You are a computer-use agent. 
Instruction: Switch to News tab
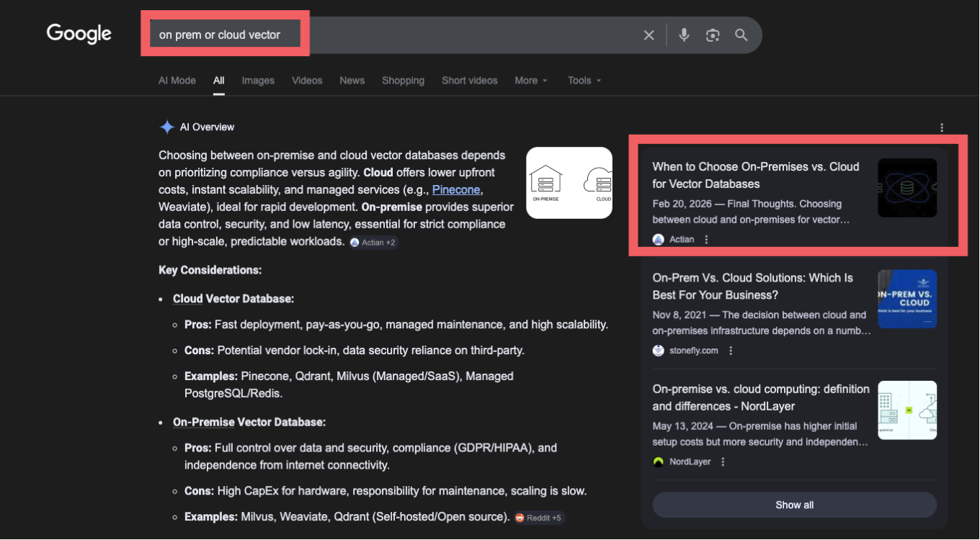(352, 81)
